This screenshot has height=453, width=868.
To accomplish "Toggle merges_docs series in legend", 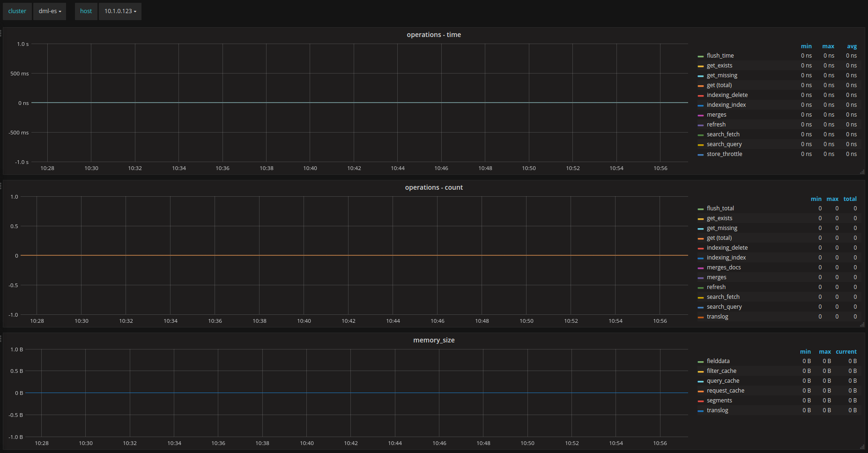I will 724,267.
